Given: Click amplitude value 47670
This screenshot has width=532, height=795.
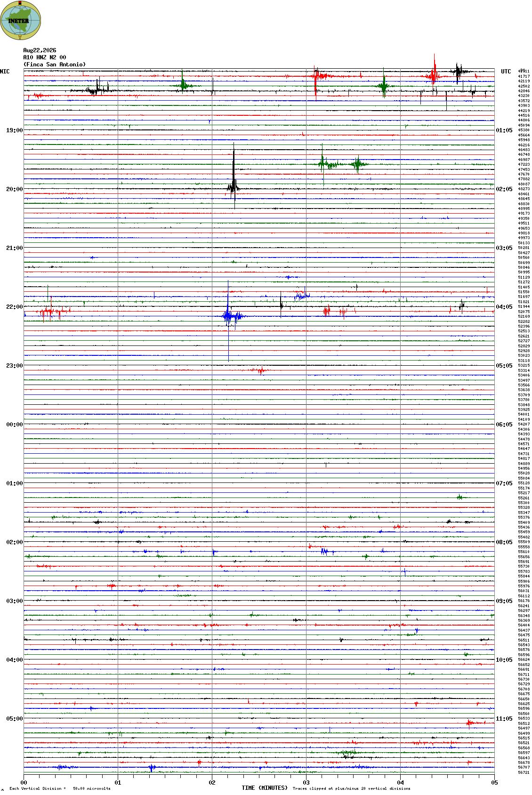Looking at the screenshot, I should click(x=524, y=174).
